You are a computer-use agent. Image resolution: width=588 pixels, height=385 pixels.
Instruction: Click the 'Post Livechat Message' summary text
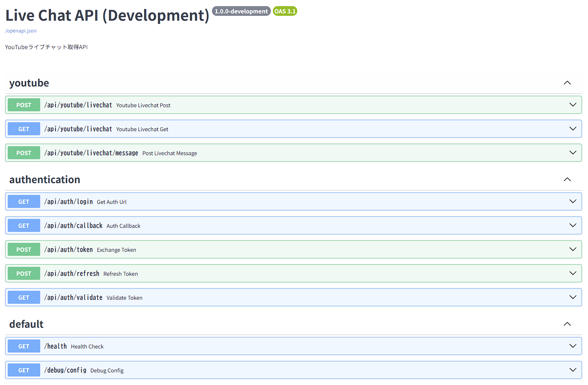pos(170,153)
